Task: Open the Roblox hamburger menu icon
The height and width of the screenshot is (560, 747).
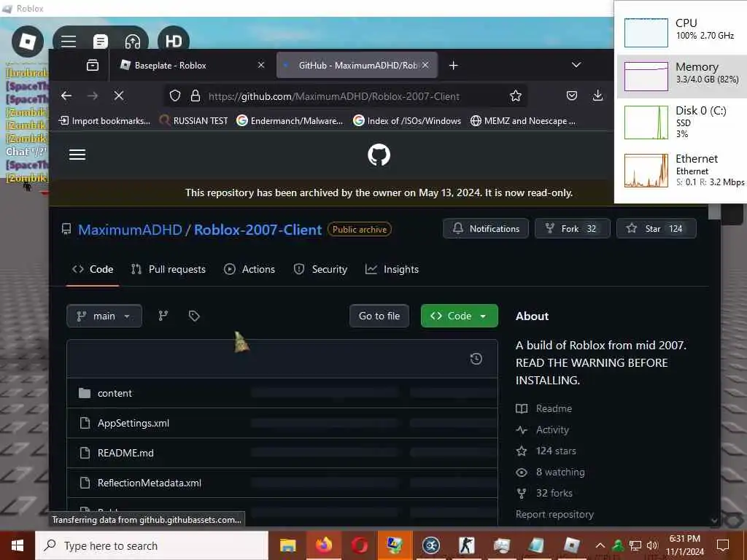Action: point(69,42)
